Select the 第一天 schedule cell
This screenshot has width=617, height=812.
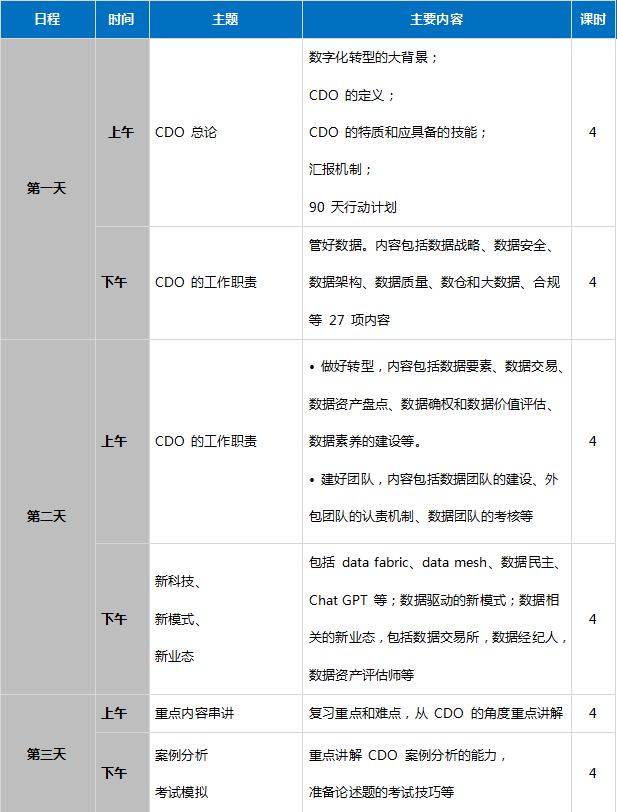(x=46, y=188)
